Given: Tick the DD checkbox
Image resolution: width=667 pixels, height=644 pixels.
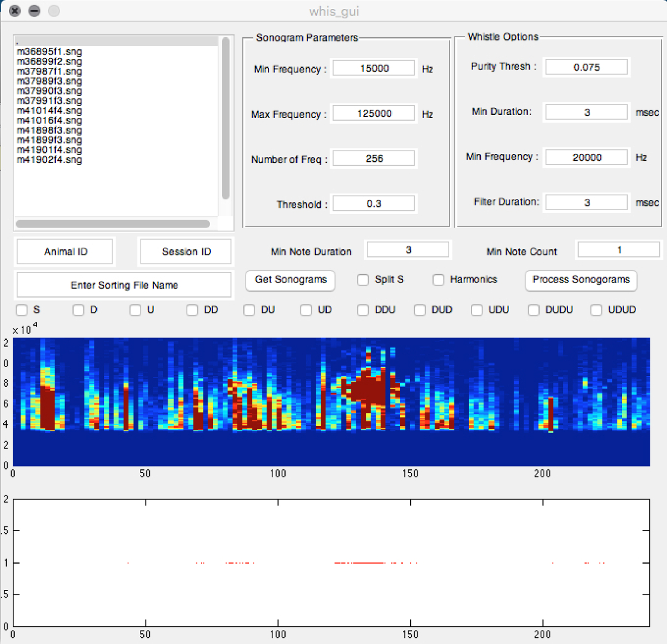Looking at the screenshot, I should click(192, 310).
